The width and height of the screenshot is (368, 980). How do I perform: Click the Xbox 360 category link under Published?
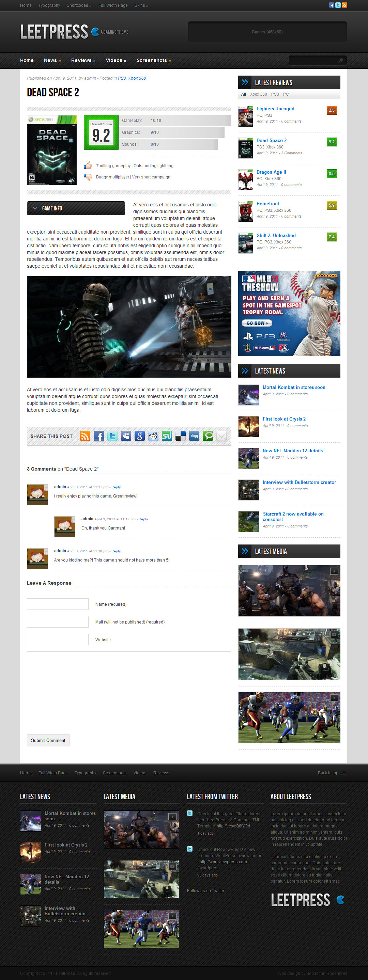coord(137,78)
